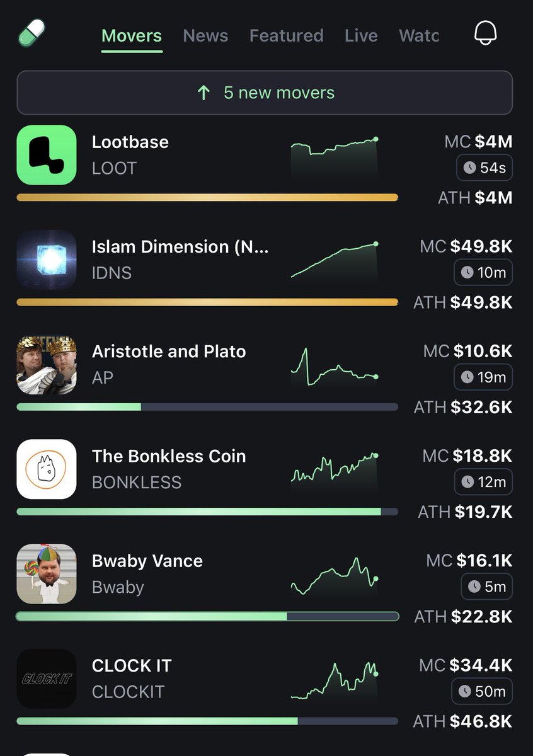Open the CLOCK IT token icon
533x756 pixels.
(47, 678)
